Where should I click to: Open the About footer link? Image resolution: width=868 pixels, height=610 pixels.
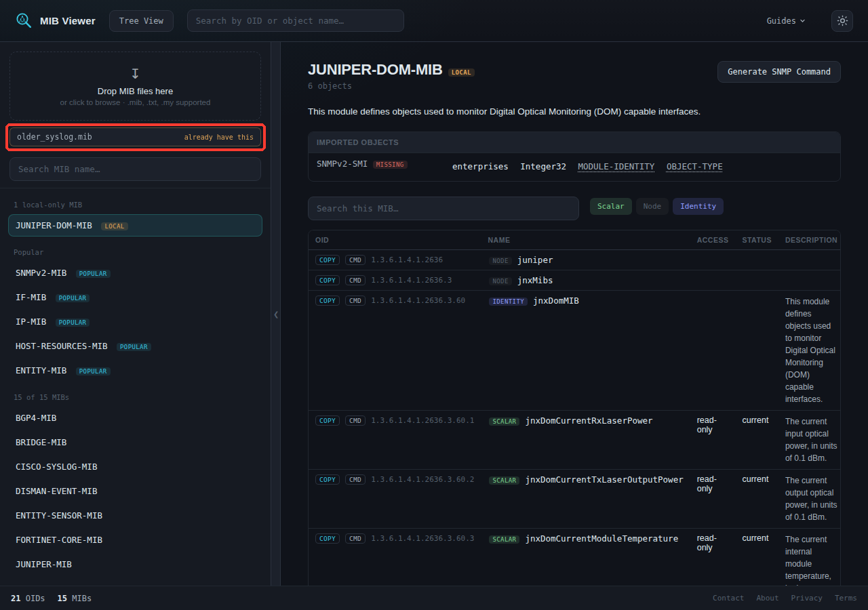tap(768, 598)
